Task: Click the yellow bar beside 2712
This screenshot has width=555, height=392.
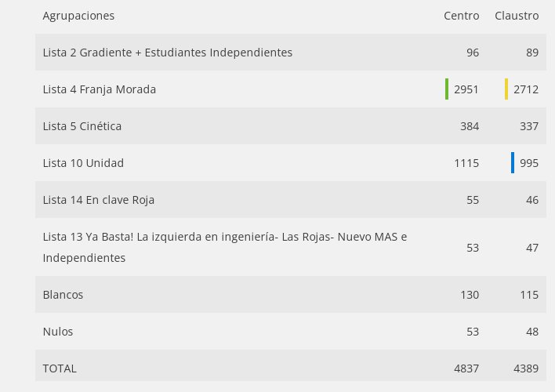Action: pyautogui.click(x=506, y=89)
